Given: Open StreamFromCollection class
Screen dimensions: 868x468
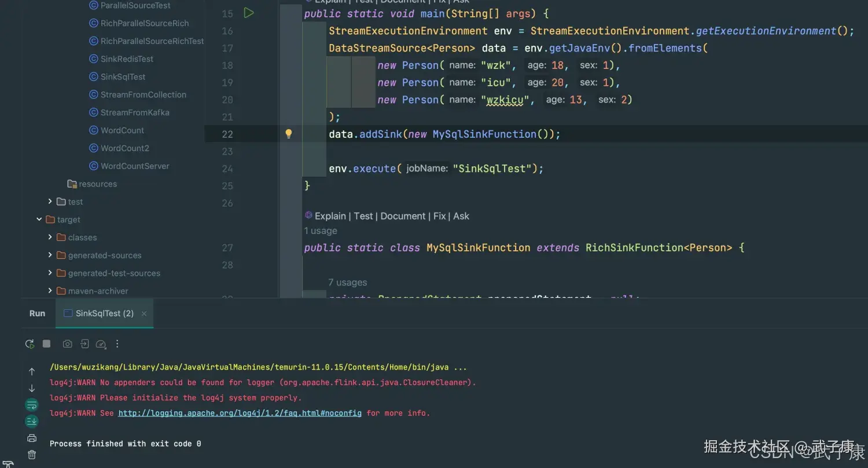Looking at the screenshot, I should click(x=138, y=94).
